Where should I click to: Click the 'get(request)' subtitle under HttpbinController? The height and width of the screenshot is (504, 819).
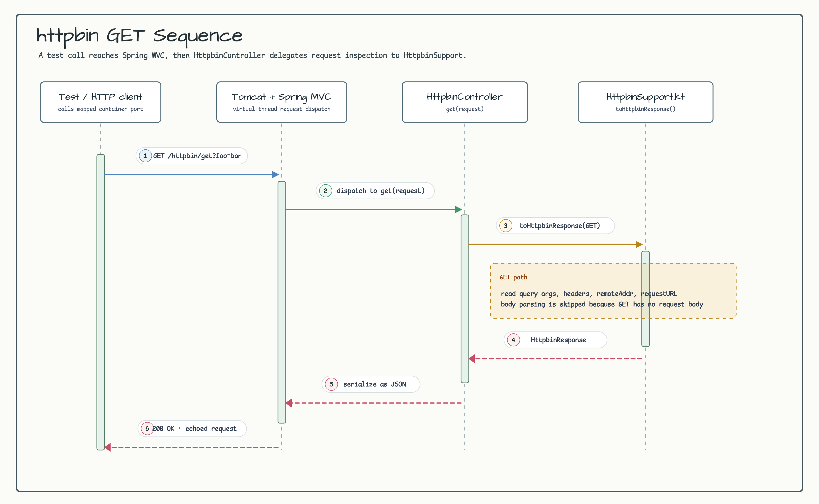(465, 109)
